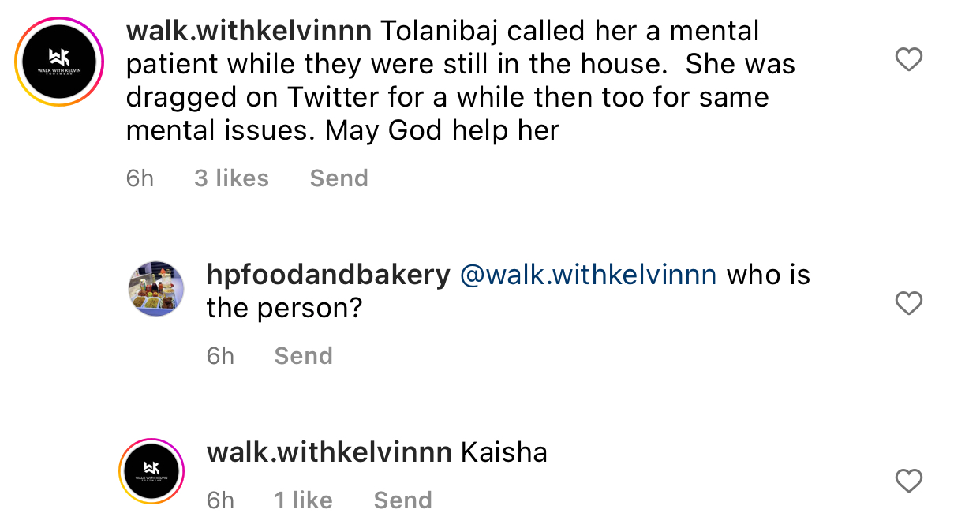Like hpfoodandbakery's reply with heart icon
Image resolution: width=980 pixels, height=532 pixels.
(x=909, y=303)
